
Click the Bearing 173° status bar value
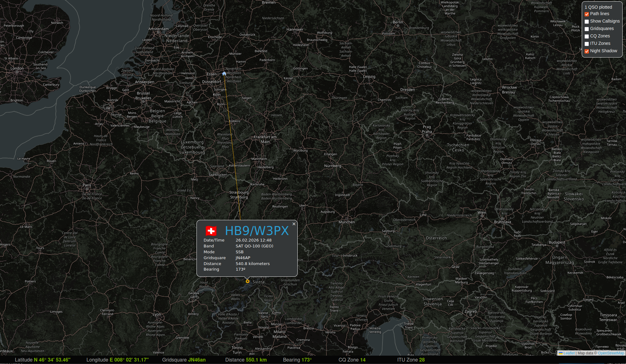tap(297, 360)
